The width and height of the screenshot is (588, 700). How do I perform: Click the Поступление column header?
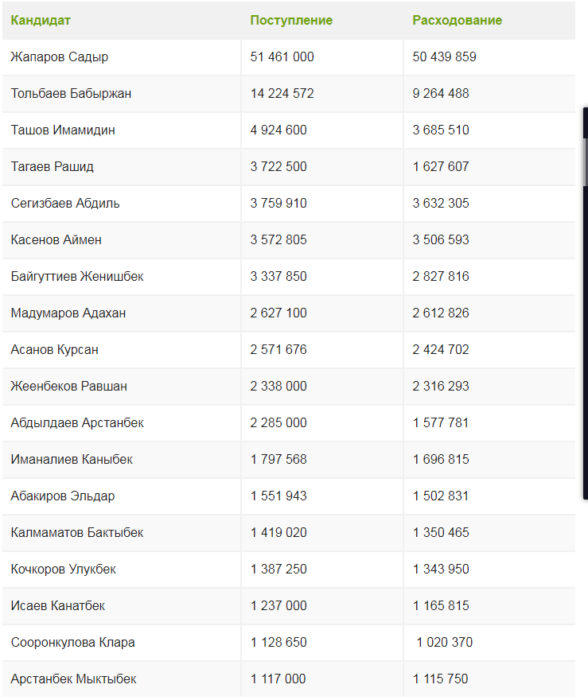(x=291, y=21)
